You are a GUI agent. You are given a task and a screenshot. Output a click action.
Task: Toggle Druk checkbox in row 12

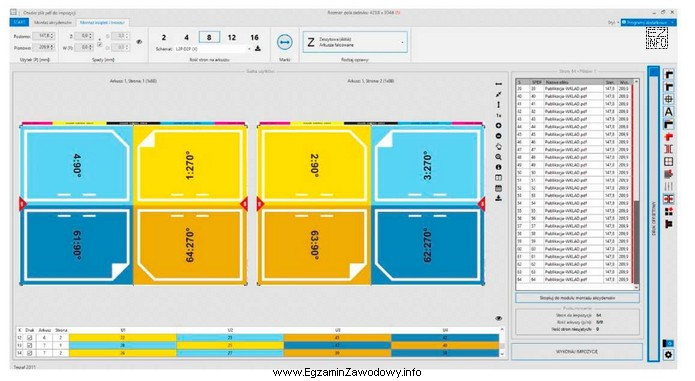click(30, 338)
